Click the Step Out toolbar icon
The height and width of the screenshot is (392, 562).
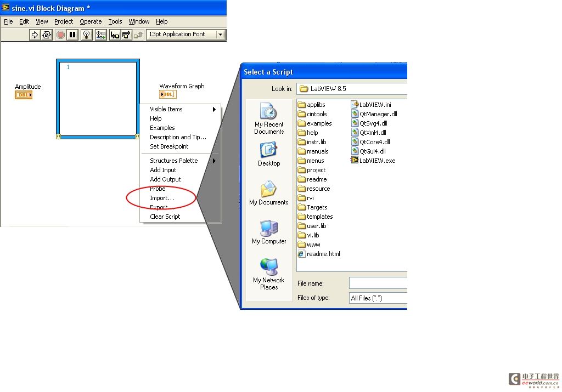pyautogui.click(x=138, y=35)
